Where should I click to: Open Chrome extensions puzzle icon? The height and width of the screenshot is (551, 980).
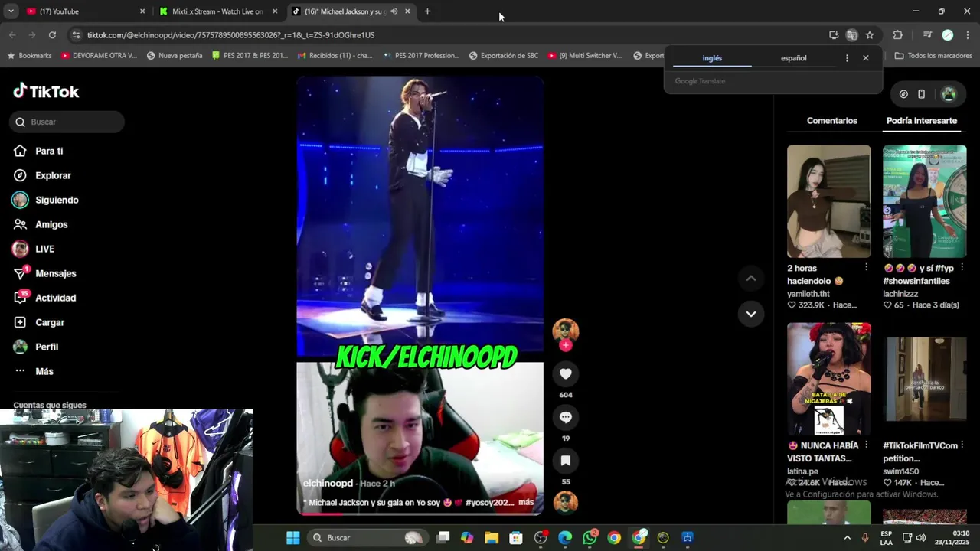[x=898, y=35]
